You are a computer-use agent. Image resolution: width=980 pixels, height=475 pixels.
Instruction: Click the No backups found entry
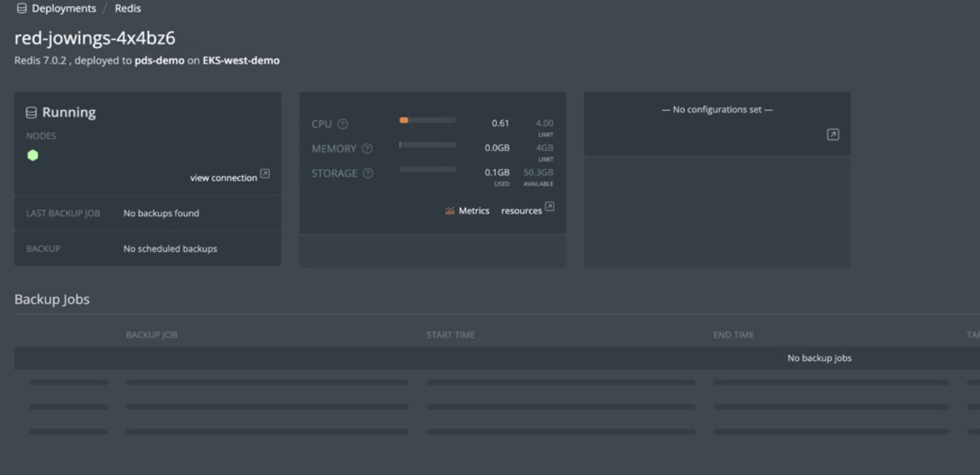tap(162, 213)
